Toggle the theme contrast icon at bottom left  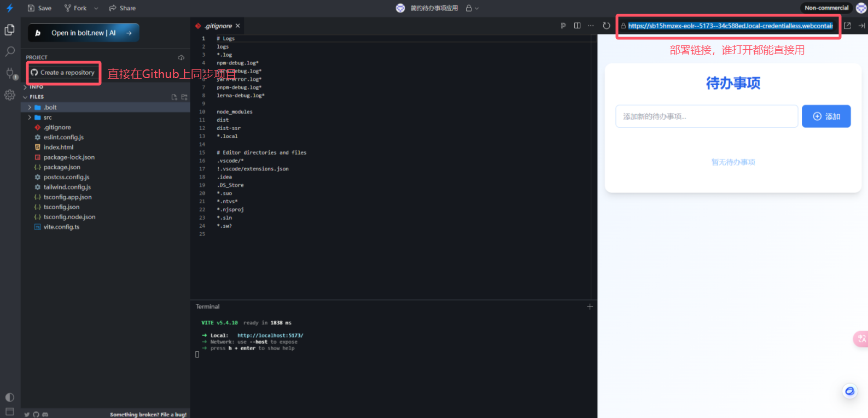coord(10,397)
